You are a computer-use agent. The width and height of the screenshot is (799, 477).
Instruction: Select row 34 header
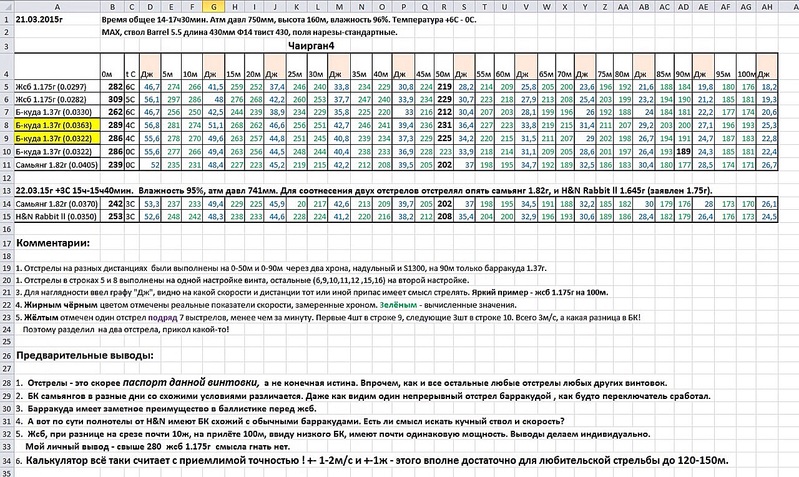7,461
